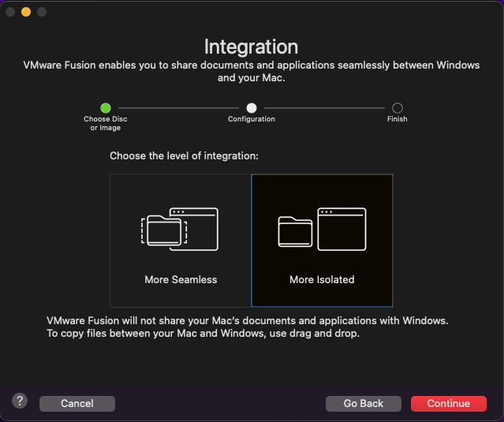Click the yellow minimize window button

pos(26,12)
